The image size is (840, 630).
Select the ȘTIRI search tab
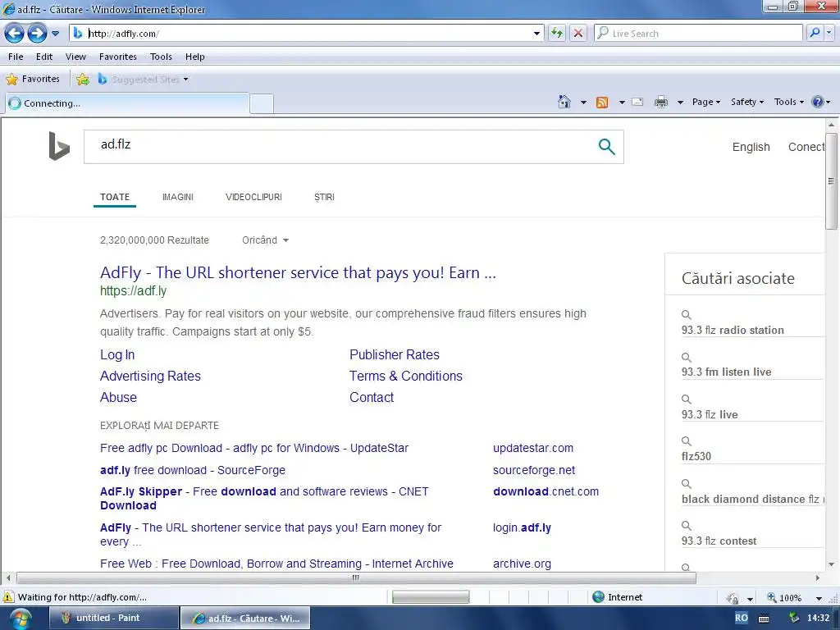click(x=324, y=197)
